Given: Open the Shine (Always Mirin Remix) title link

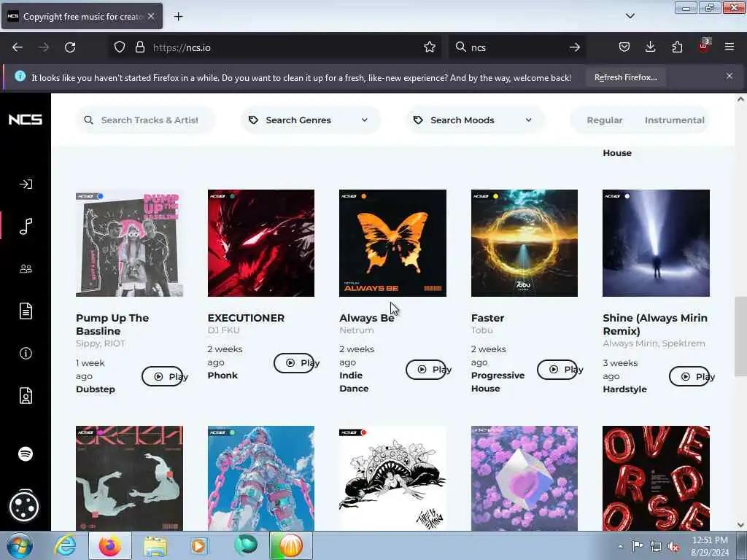Looking at the screenshot, I should (655, 324).
